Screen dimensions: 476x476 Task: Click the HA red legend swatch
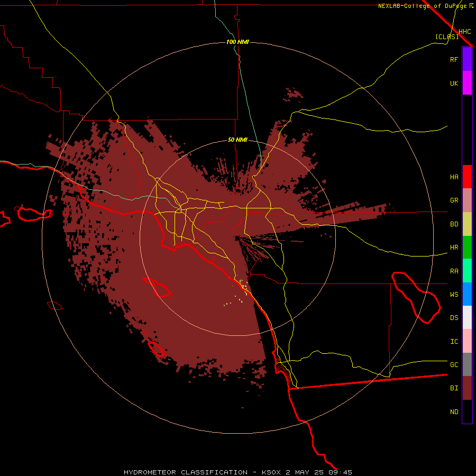pyautogui.click(x=467, y=177)
